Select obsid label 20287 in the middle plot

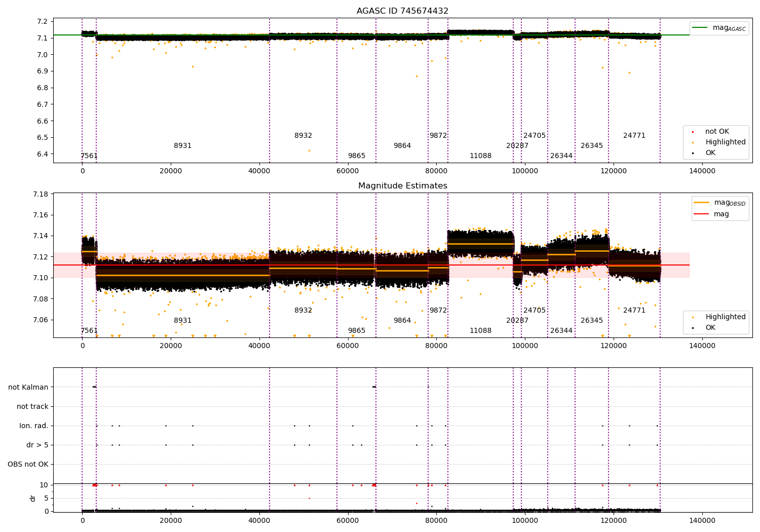[x=517, y=321]
